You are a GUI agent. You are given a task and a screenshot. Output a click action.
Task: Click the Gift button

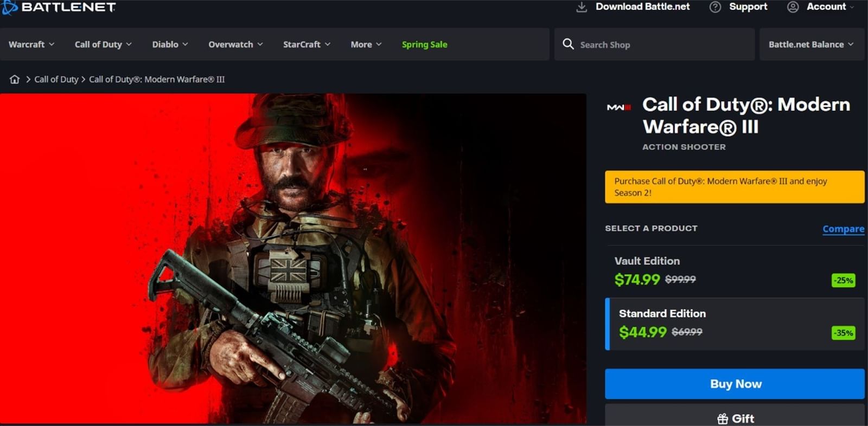coord(735,415)
